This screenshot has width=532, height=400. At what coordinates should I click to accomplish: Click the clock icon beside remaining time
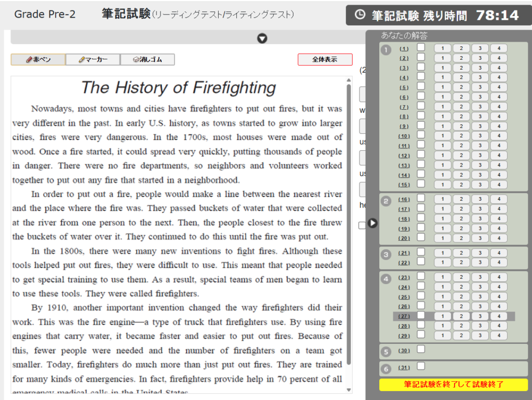pos(360,15)
